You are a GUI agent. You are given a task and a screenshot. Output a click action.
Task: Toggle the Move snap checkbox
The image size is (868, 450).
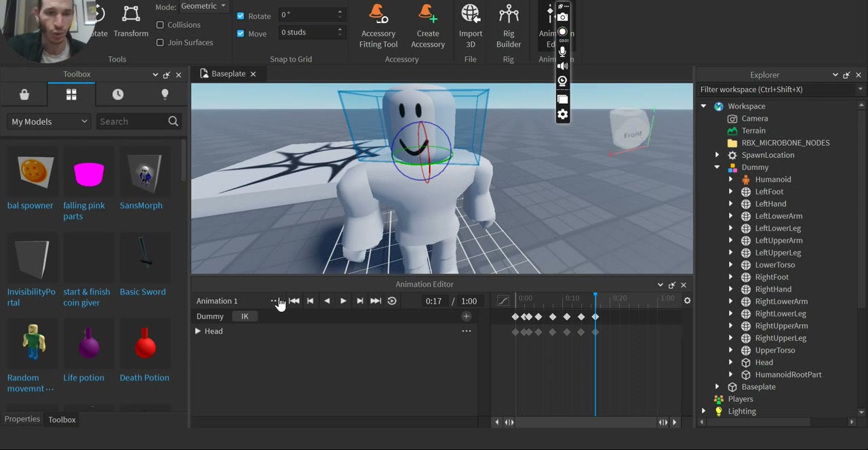(x=240, y=33)
